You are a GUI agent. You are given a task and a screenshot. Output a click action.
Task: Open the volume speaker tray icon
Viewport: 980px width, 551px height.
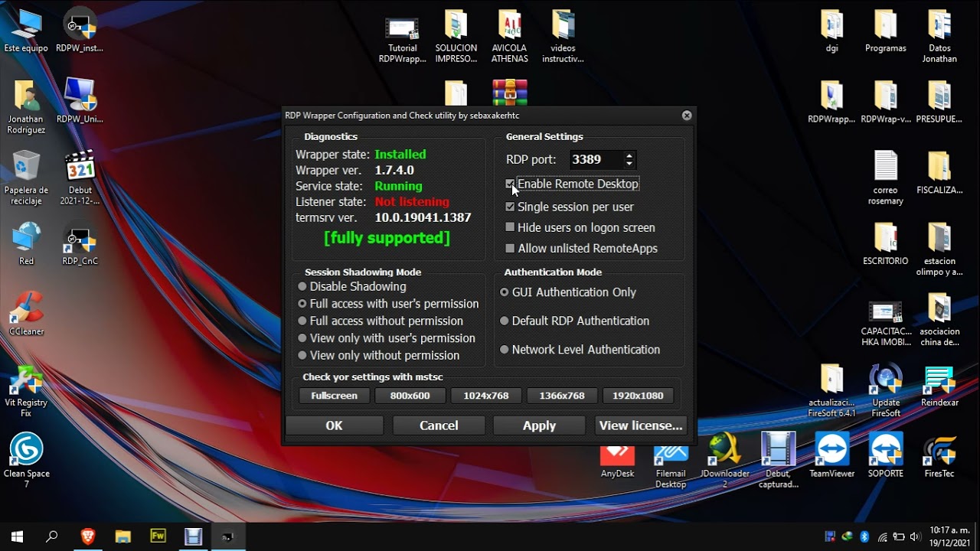916,536
